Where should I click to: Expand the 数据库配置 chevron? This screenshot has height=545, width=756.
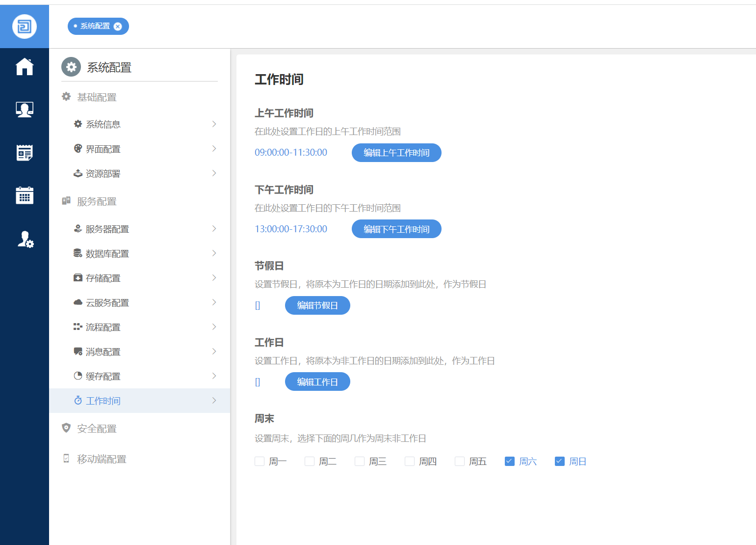pyautogui.click(x=214, y=253)
